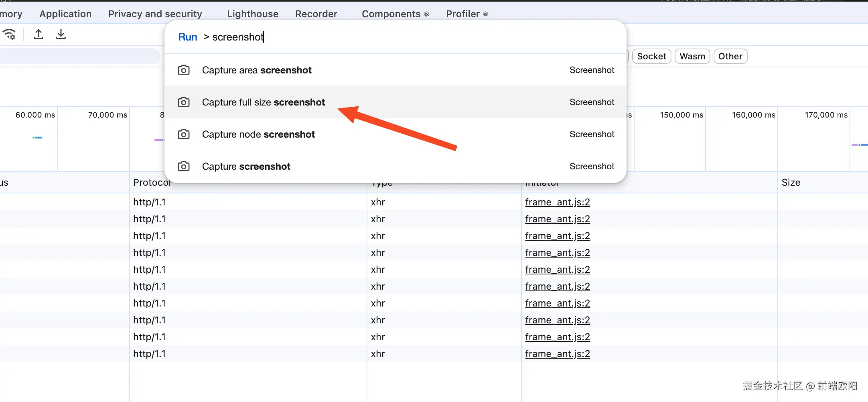Open the Application tab
The height and width of the screenshot is (402, 868).
pos(65,14)
